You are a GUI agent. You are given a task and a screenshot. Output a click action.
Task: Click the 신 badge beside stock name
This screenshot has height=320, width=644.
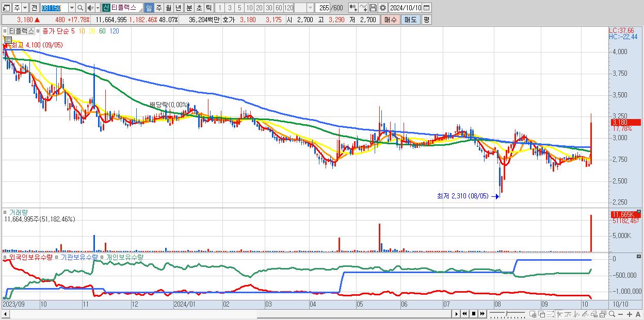[x=106, y=8]
